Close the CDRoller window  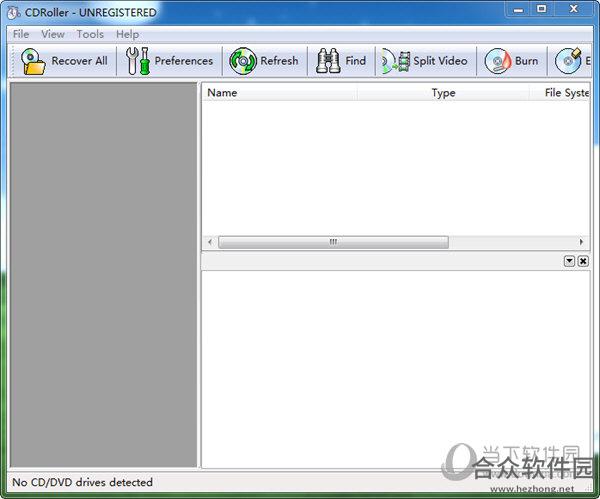[574, 9]
